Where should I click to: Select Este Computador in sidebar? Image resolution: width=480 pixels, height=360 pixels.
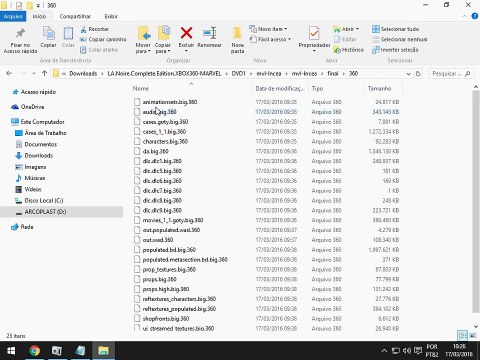tap(38, 122)
